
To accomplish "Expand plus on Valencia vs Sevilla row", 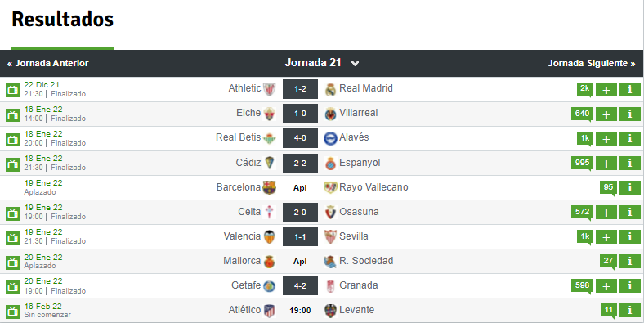I will click(x=606, y=236).
